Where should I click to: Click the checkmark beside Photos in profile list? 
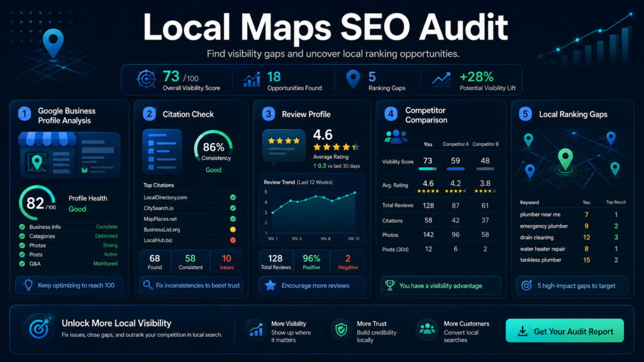(x=22, y=246)
